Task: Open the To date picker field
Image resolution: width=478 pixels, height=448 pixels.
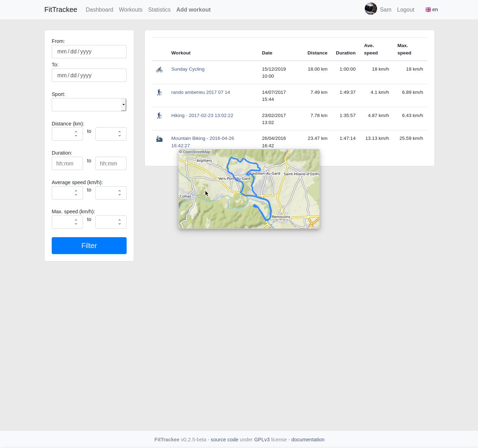Action: tap(89, 75)
